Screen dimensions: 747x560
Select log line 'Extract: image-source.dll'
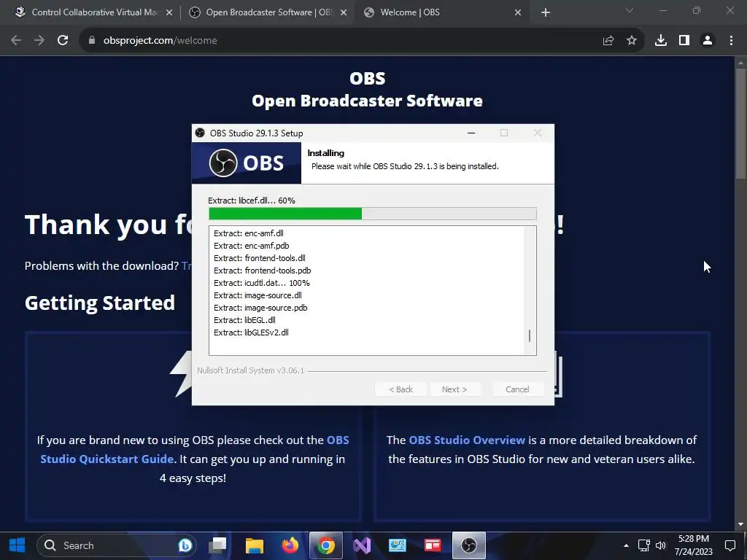click(258, 295)
